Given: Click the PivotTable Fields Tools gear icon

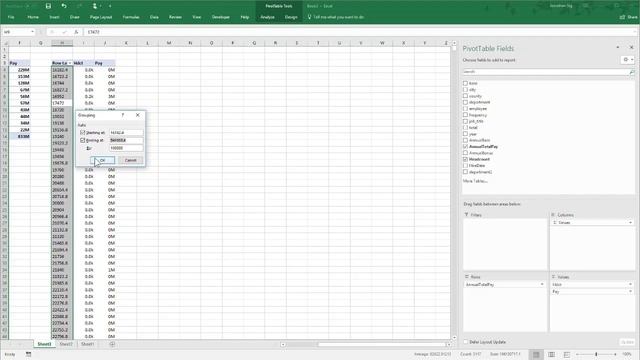Looking at the screenshot, I should click(627, 60).
